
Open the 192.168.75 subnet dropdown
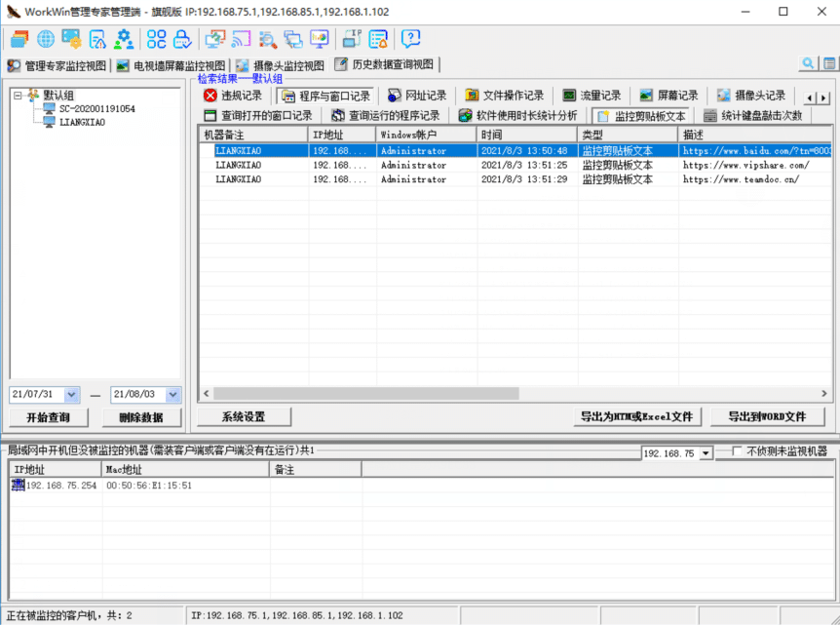(x=706, y=453)
